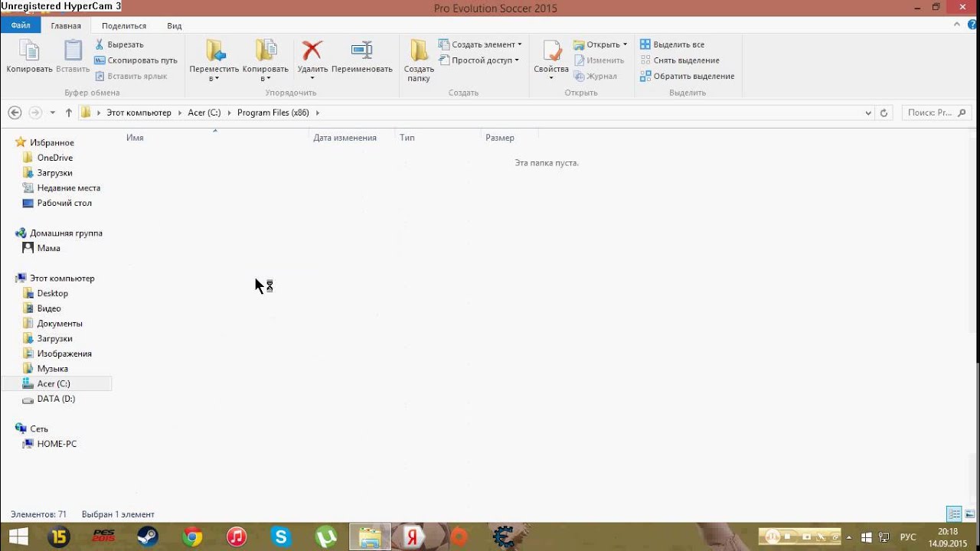Click Вырезать scissors command
This screenshot has height=551, width=980.
point(119,44)
